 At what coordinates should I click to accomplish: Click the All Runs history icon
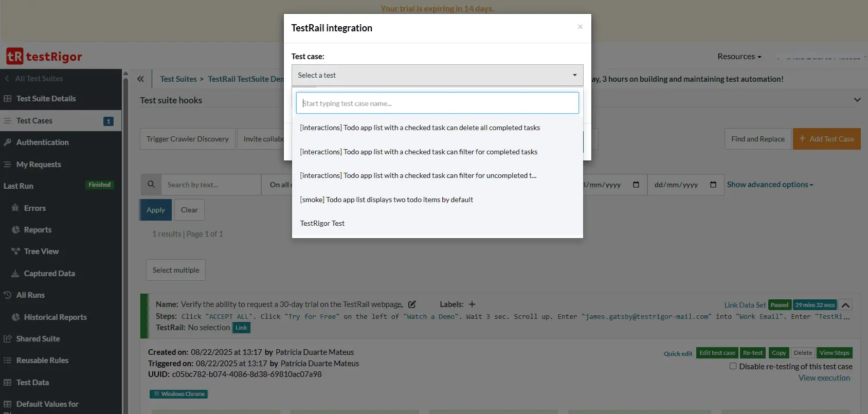[7, 295]
